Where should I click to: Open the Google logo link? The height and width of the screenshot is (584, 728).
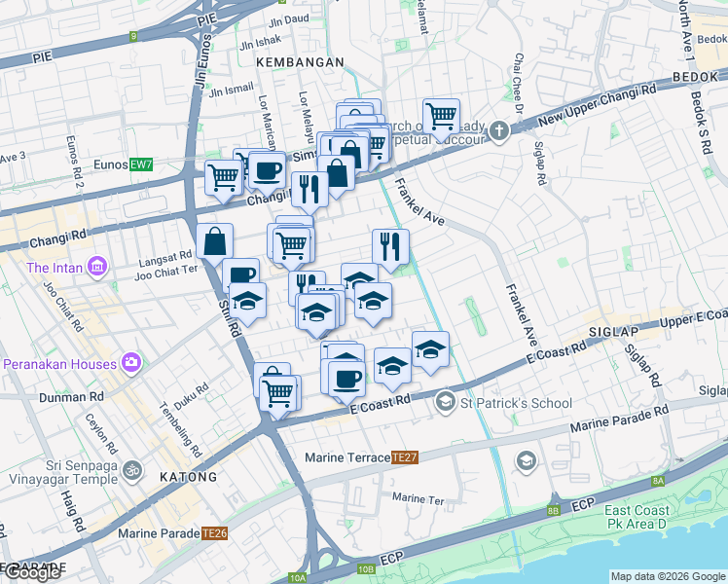click(31, 573)
